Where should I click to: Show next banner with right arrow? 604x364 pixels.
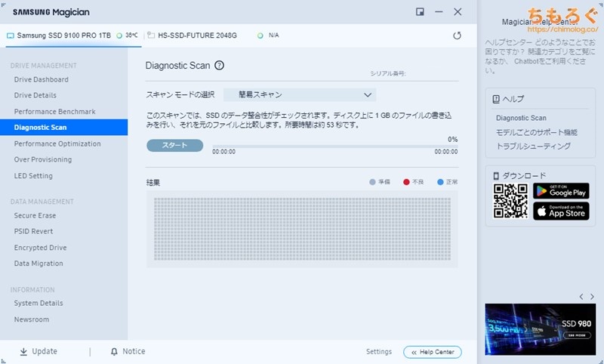click(592, 297)
